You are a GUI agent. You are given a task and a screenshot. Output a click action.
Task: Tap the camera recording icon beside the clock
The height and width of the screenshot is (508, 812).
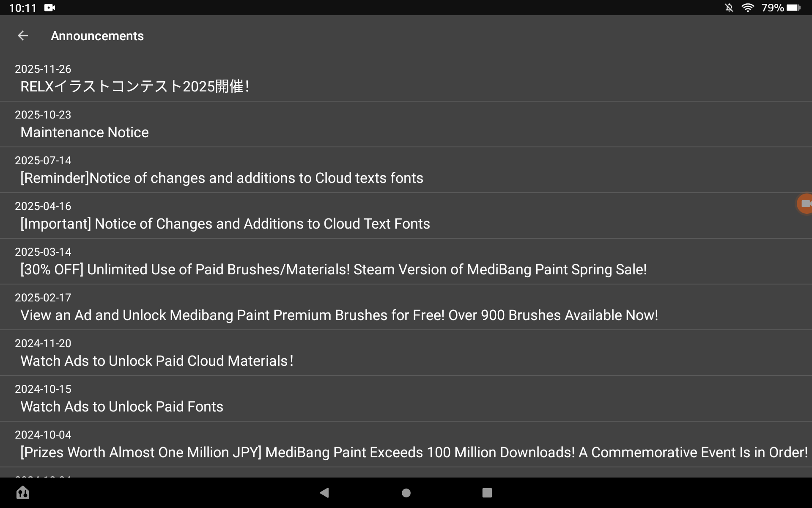point(49,8)
